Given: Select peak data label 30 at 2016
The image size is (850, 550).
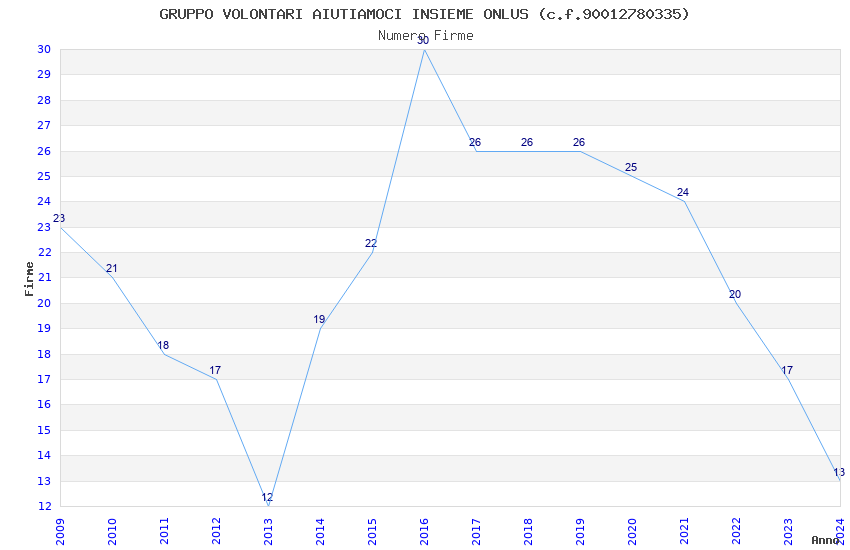Looking at the screenshot, I should pos(423,40).
